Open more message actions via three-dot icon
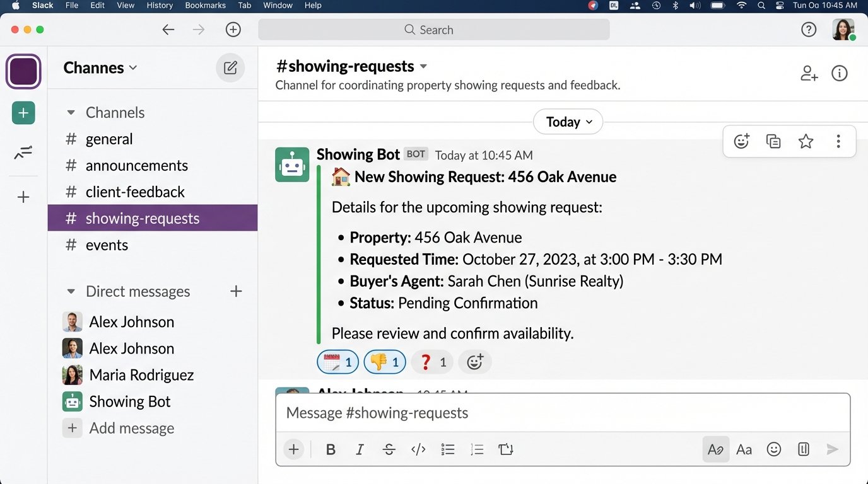Image resolution: width=868 pixels, height=484 pixels. (x=838, y=141)
